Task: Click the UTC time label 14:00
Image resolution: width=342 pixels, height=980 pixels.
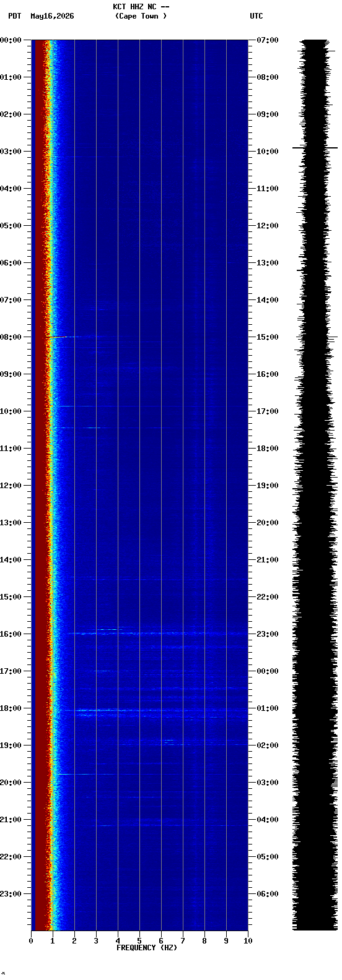Action: pyautogui.click(x=268, y=300)
